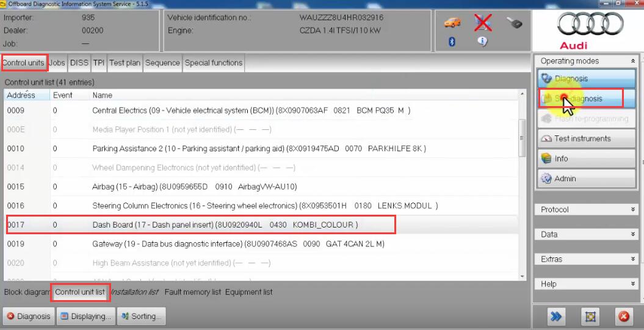Select the 0010 Parking Assistance 2 row
Viewport: 644px width, 330px height.
click(261, 149)
